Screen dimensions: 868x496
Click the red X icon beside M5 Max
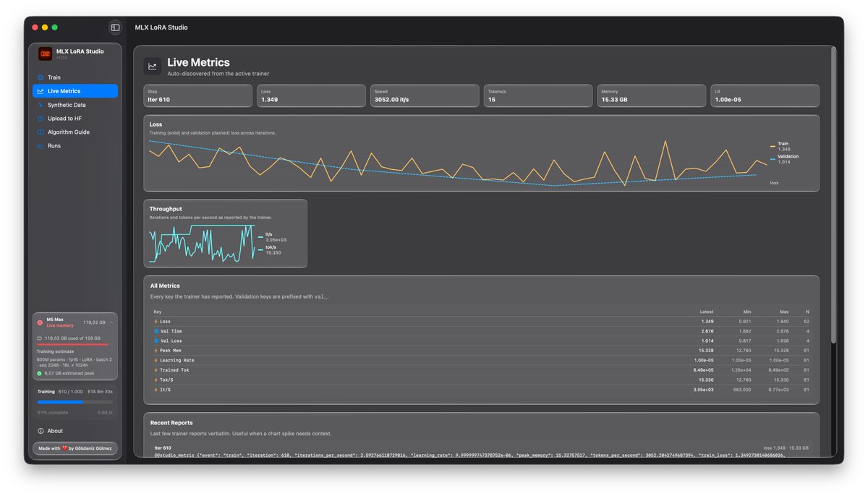click(41, 322)
